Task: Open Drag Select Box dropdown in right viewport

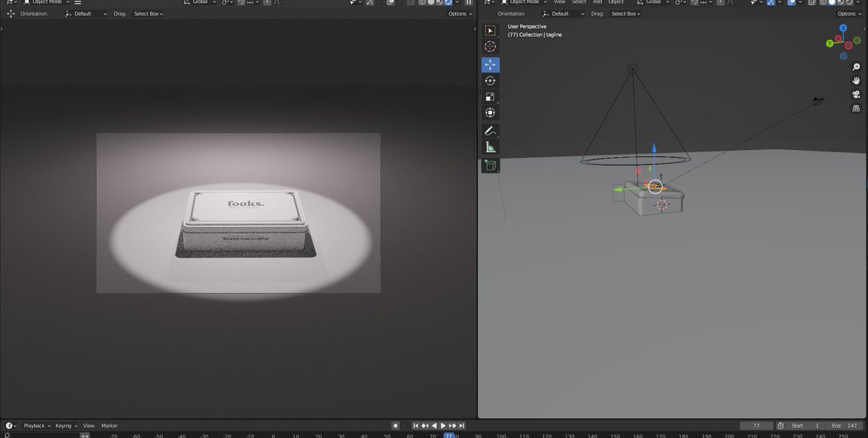Action: [626, 14]
